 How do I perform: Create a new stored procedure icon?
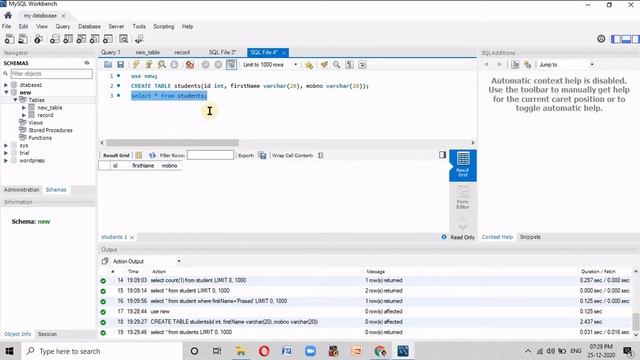pos(95,39)
